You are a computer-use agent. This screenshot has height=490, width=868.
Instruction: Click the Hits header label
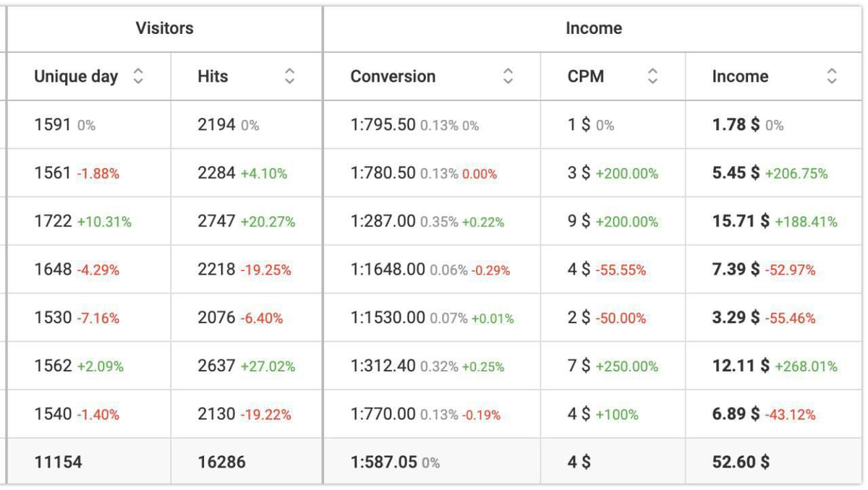pos(213,77)
